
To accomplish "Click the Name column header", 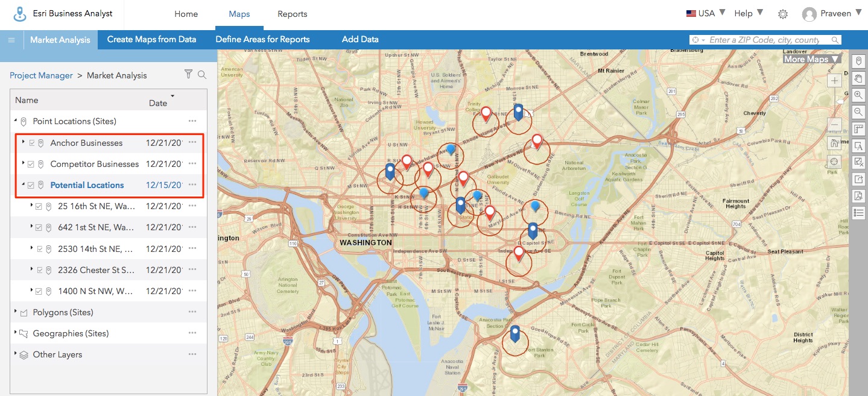I will [x=27, y=100].
